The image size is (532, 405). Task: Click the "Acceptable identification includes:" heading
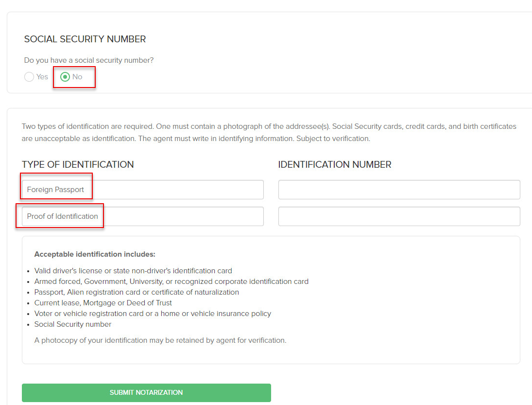click(95, 254)
